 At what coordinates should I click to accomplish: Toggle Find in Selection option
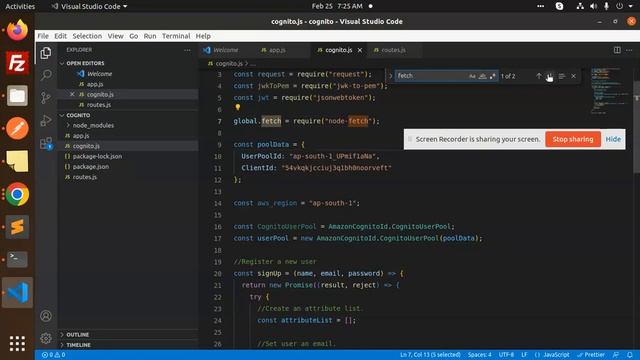[562, 76]
